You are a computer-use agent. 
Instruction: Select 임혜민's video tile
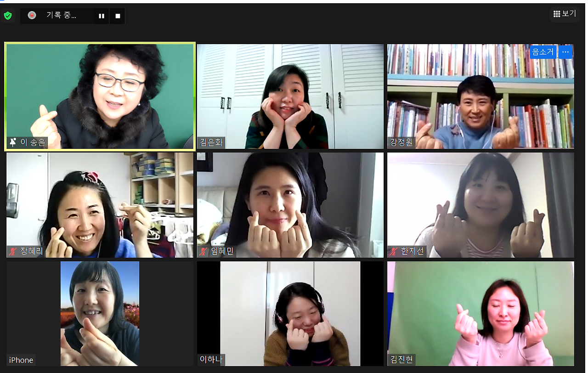click(290, 205)
